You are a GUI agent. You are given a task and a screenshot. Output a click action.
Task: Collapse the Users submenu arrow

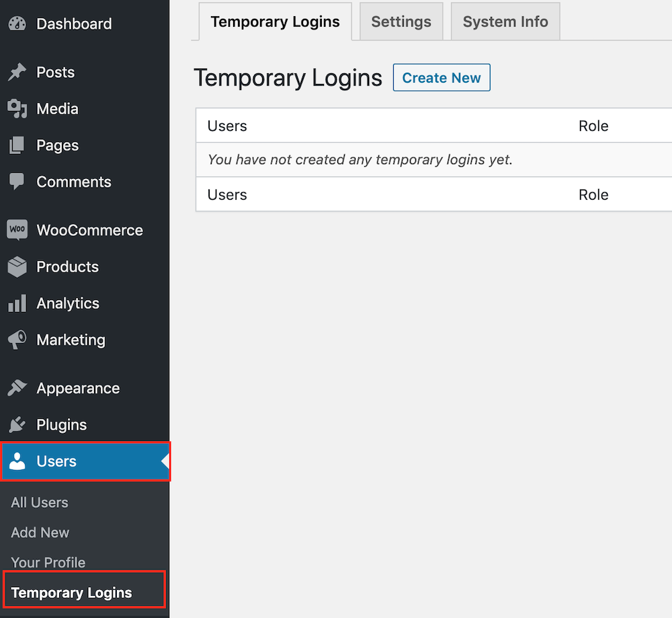point(165,461)
